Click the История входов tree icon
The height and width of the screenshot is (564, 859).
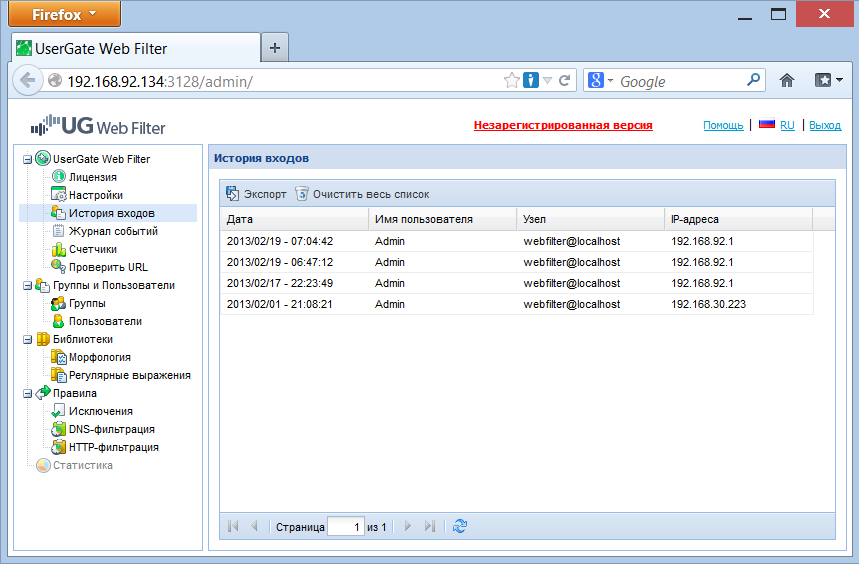(59, 212)
